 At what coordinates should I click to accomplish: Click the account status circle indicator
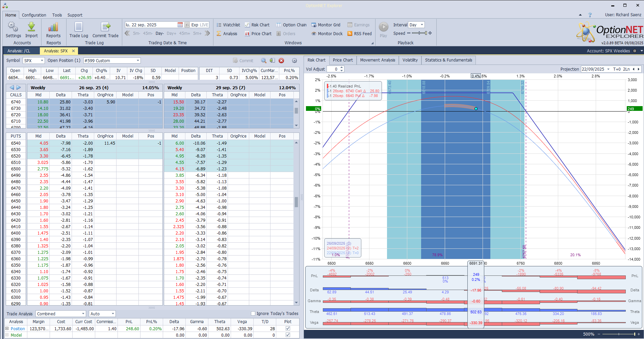(635, 51)
